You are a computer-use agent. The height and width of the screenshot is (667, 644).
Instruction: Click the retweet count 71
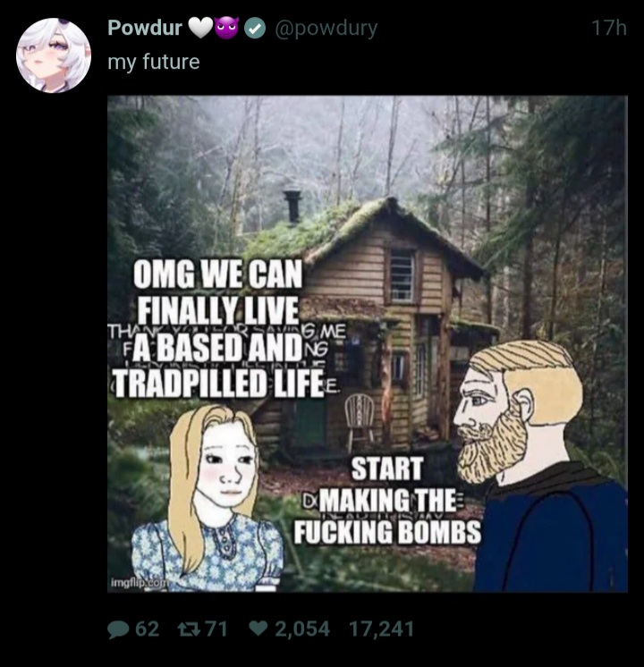(x=216, y=629)
